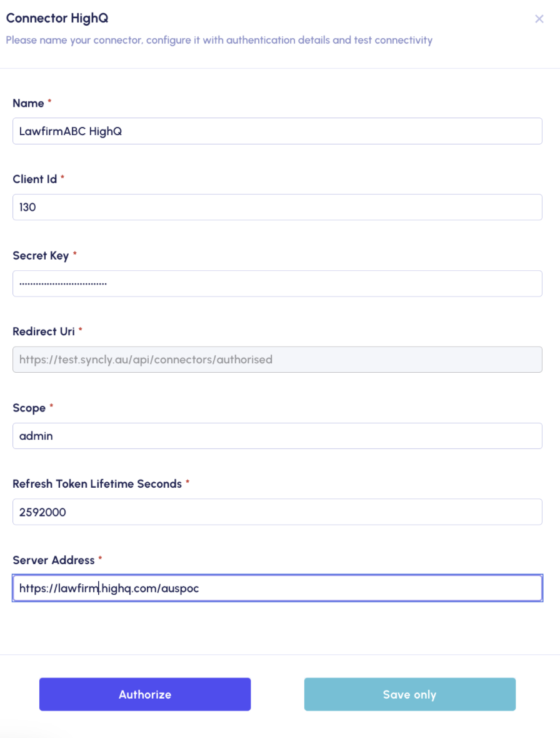
Task: Close the Connector HighQ dialog
Action: click(539, 19)
